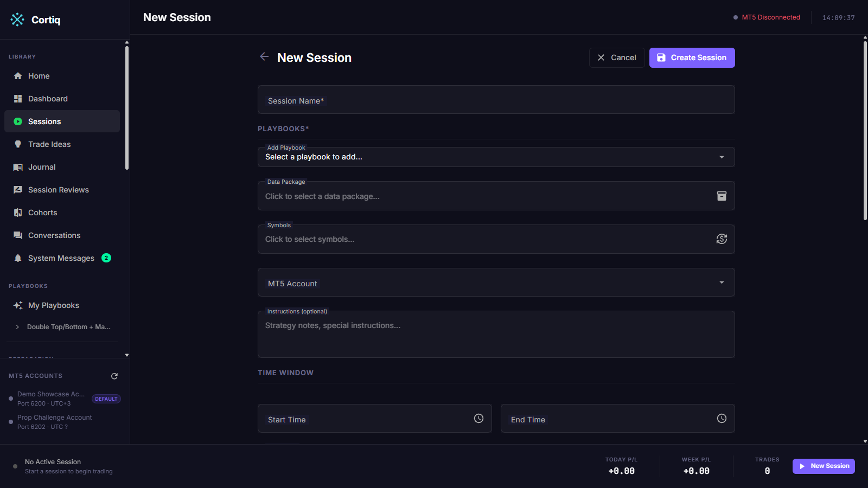Open the MT5 Account dropdown
Screen dimensions: 868x488
point(496,282)
